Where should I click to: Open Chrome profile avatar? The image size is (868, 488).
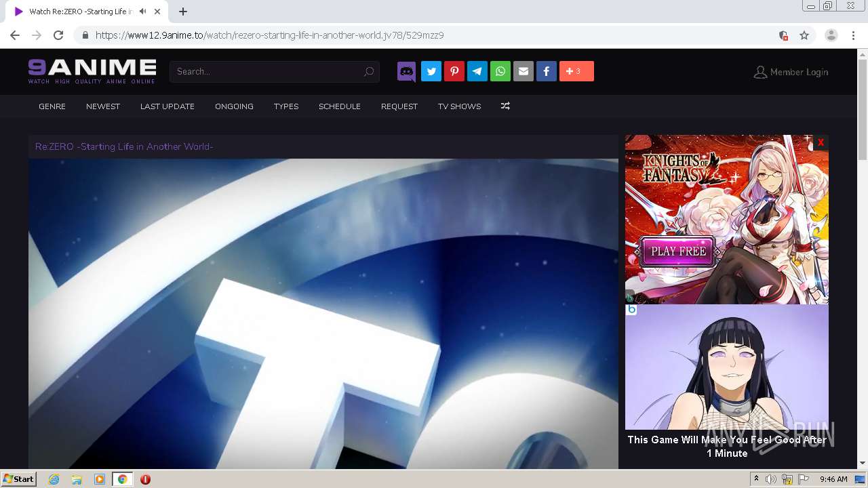pyautogui.click(x=831, y=35)
